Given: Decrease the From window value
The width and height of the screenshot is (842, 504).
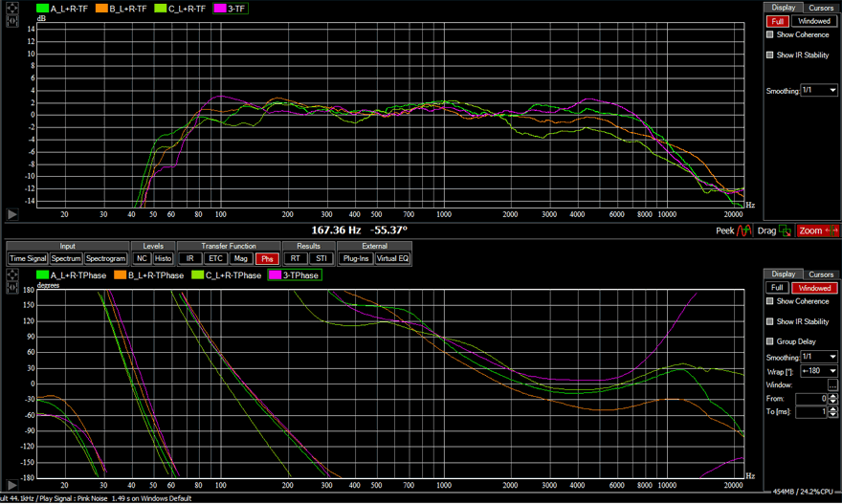Looking at the screenshot, I should (x=832, y=402).
